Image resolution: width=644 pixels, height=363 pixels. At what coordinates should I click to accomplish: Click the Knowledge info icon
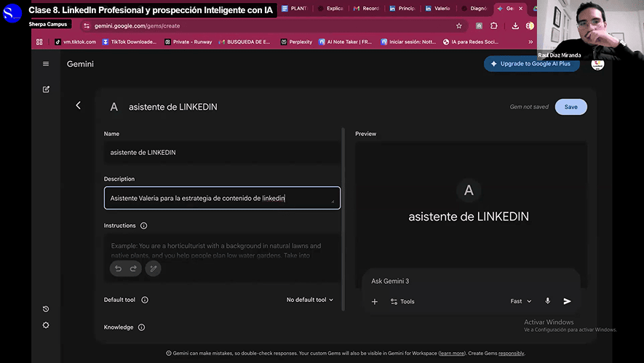click(141, 327)
